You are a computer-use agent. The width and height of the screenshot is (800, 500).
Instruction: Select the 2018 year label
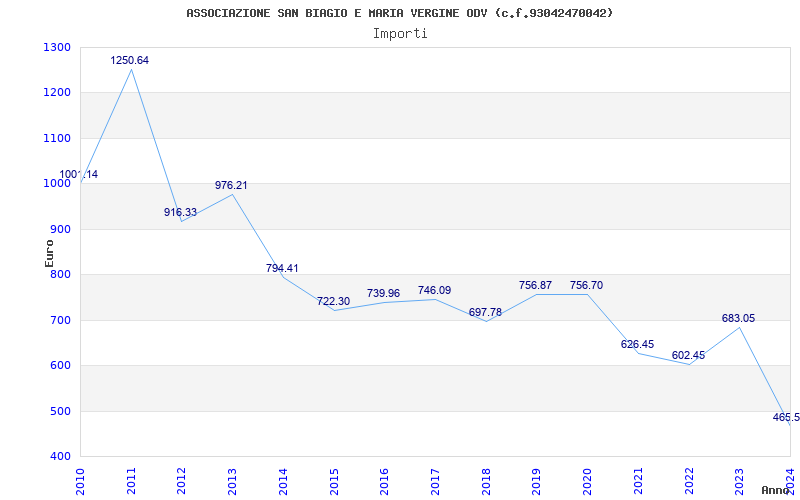click(486, 482)
